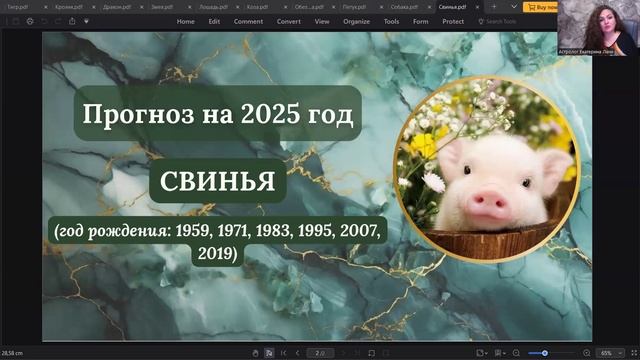Click the Search Tools field
The image size is (640, 360).
(x=498, y=22)
